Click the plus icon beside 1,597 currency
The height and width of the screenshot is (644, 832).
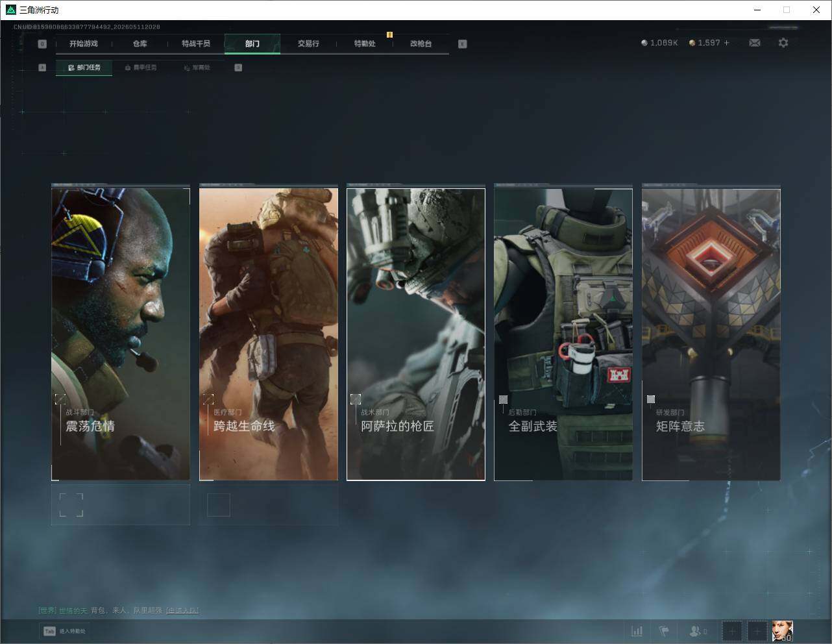pyautogui.click(x=726, y=43)
